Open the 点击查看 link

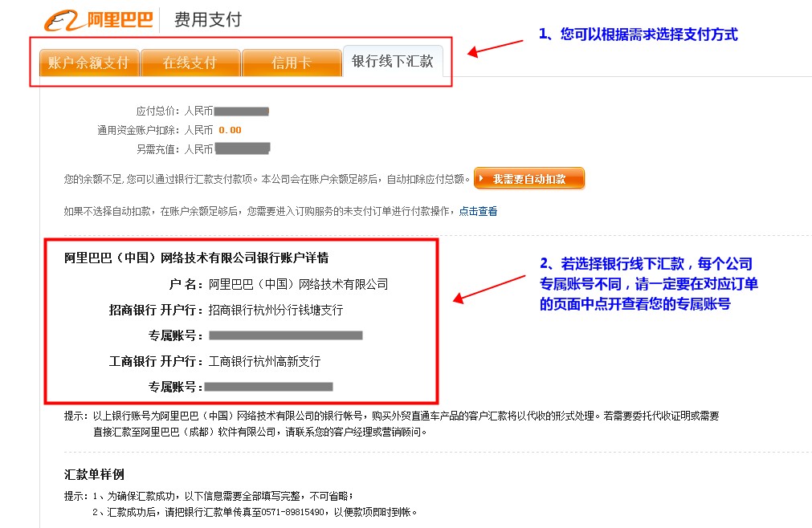[478, 211]
